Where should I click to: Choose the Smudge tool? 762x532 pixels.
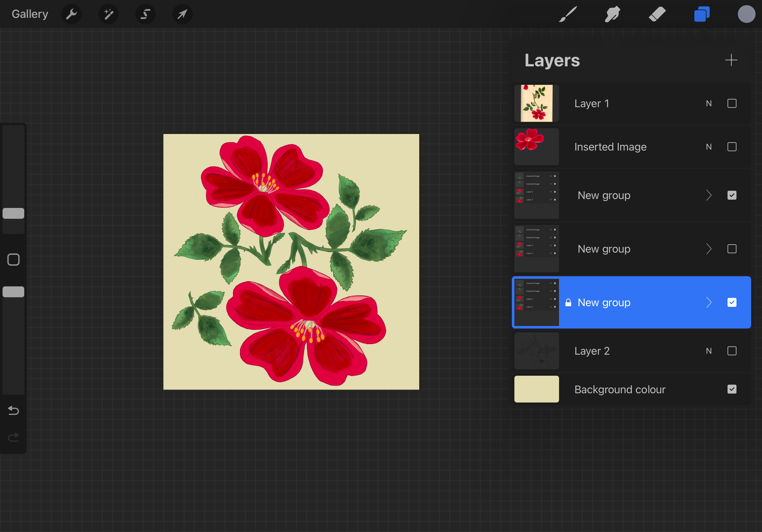pos(612,14)
